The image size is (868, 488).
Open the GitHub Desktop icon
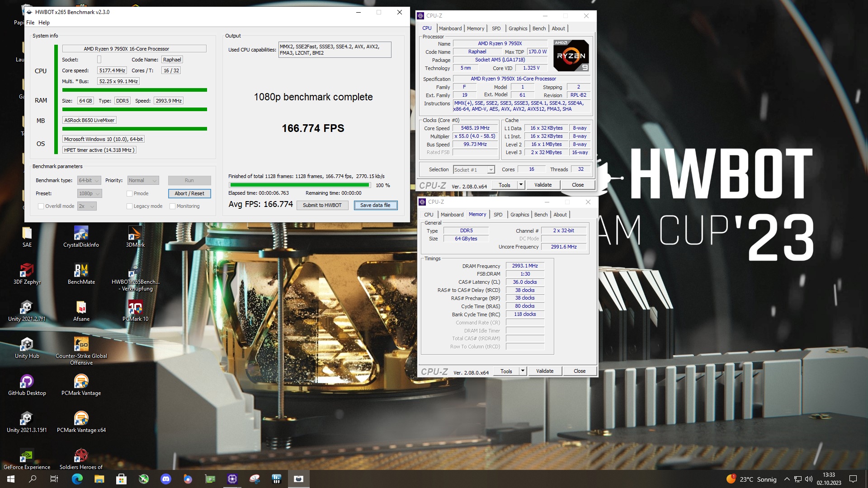tap(27, 385)
